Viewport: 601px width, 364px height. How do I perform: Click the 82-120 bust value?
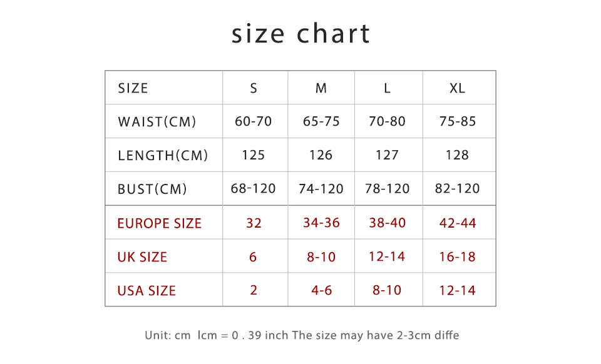pyautogui.click(x=457, y=188)
